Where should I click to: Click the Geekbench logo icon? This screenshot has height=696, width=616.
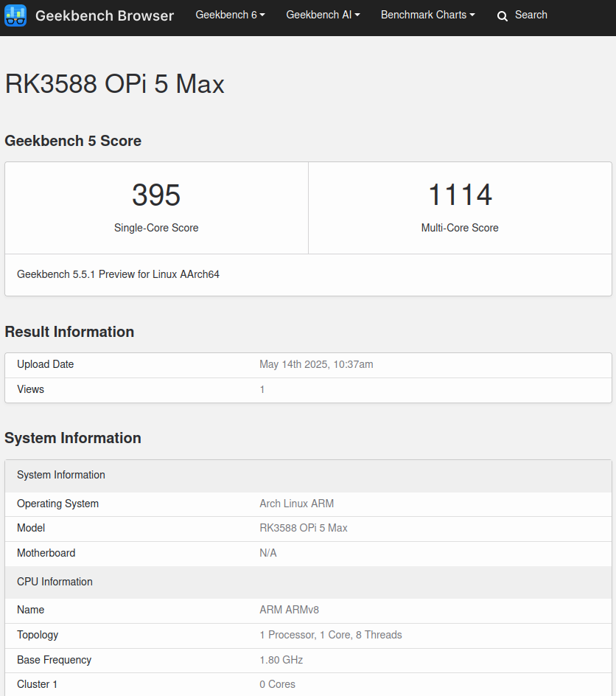point(15,15)
